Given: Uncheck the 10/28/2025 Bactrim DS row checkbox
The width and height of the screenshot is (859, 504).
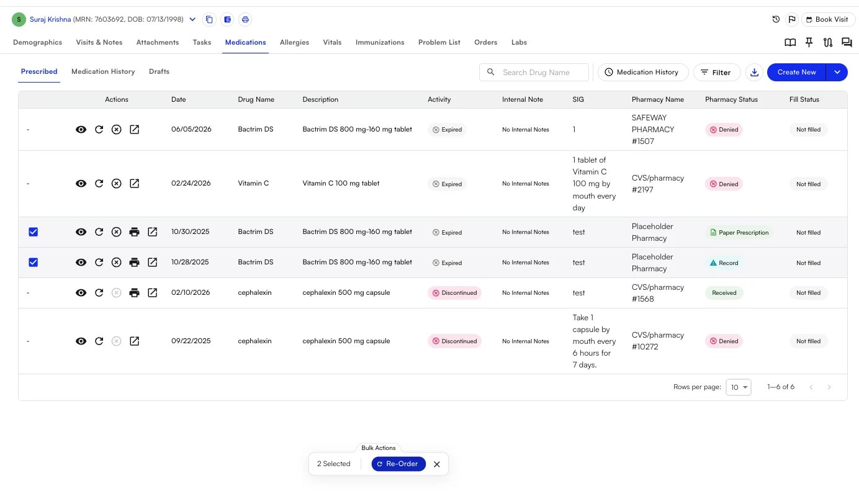Looking at the screenshot, I should (34, 263).
